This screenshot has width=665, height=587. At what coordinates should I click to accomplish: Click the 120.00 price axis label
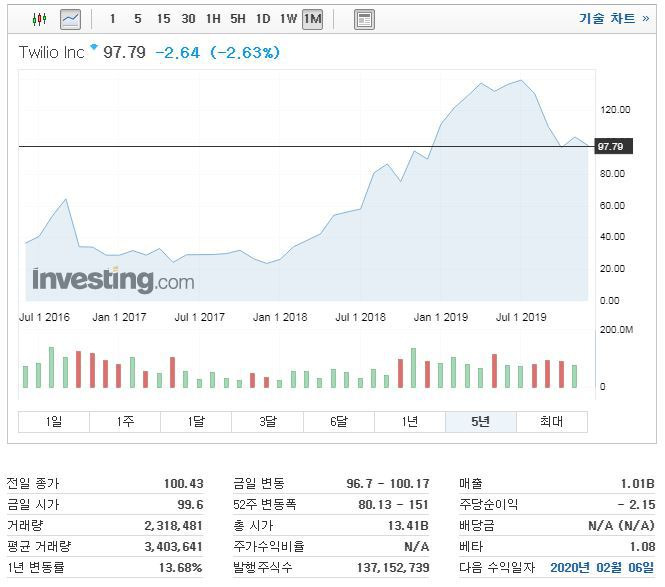click(x=615, y=110)
